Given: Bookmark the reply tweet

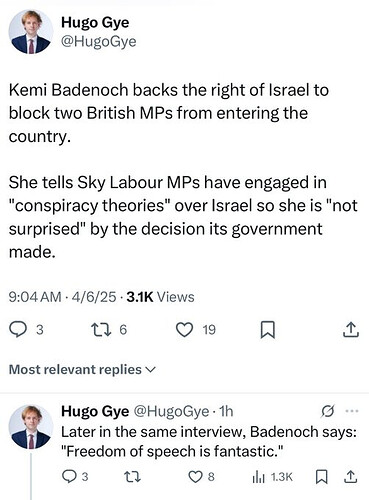Looking at the screenshot, I should [x=321, y=477].
